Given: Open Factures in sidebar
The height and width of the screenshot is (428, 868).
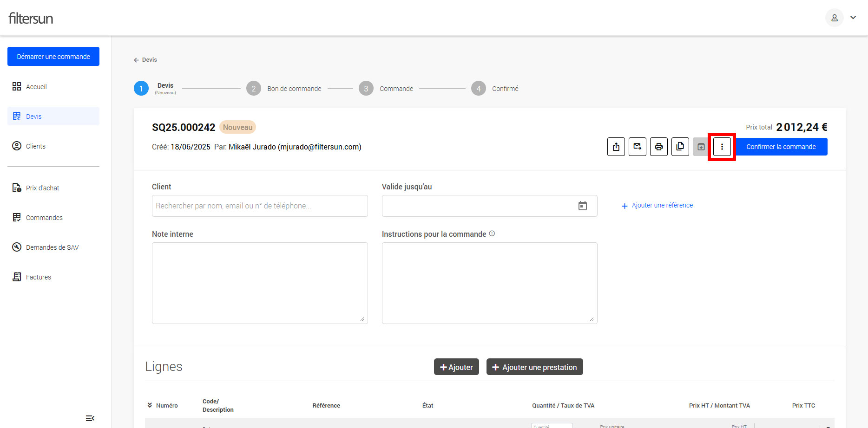Looking at the screenshot, I should coord(38,277).
